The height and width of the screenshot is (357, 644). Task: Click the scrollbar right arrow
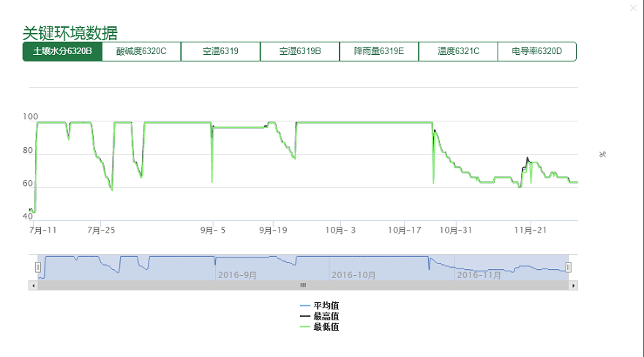point(573,285)
